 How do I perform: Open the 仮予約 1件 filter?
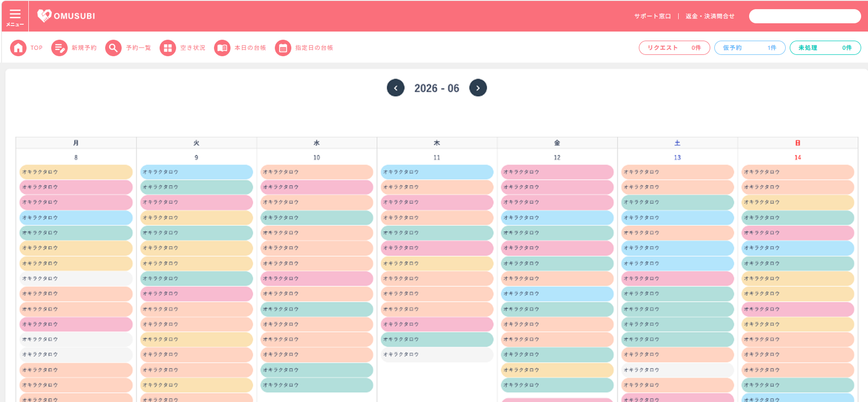coord(750,48)
